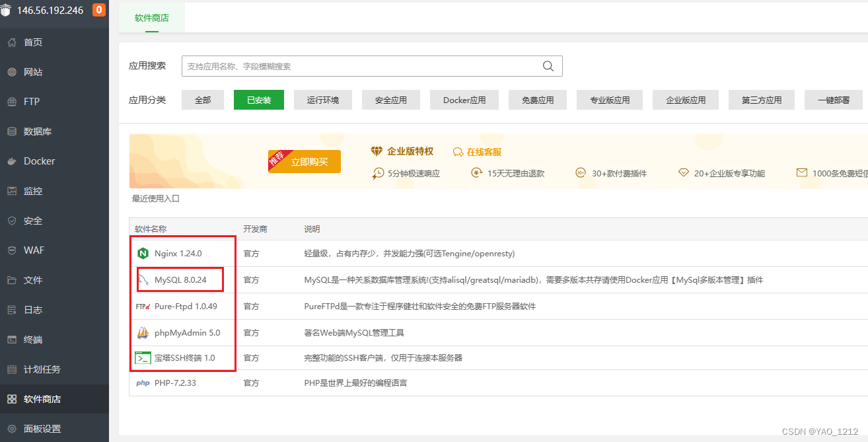Viewport: 868px width, 442px height.
Task: Click the database icon beside 数据库
Action: 12,131
